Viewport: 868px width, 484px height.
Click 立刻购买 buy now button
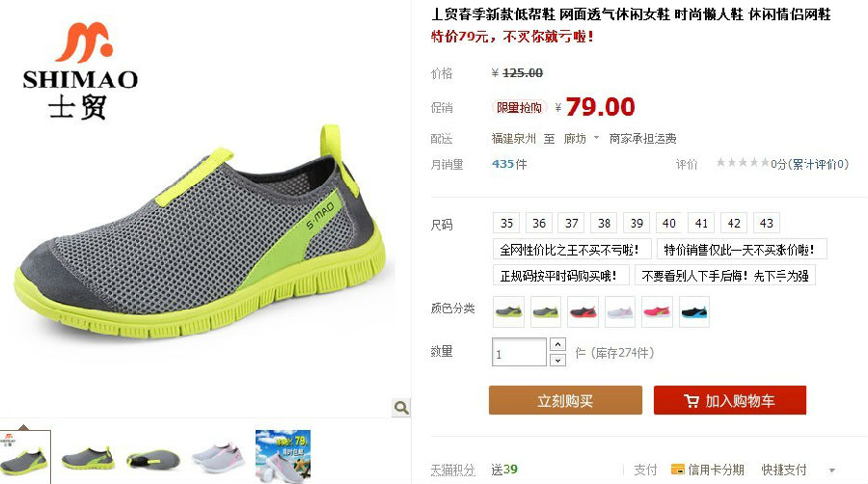pos(565,400)
